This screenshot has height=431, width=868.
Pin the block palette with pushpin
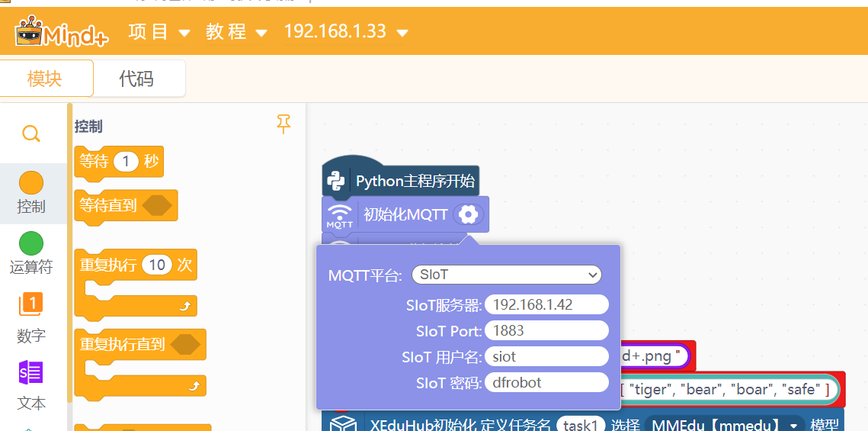pos(283,124)
